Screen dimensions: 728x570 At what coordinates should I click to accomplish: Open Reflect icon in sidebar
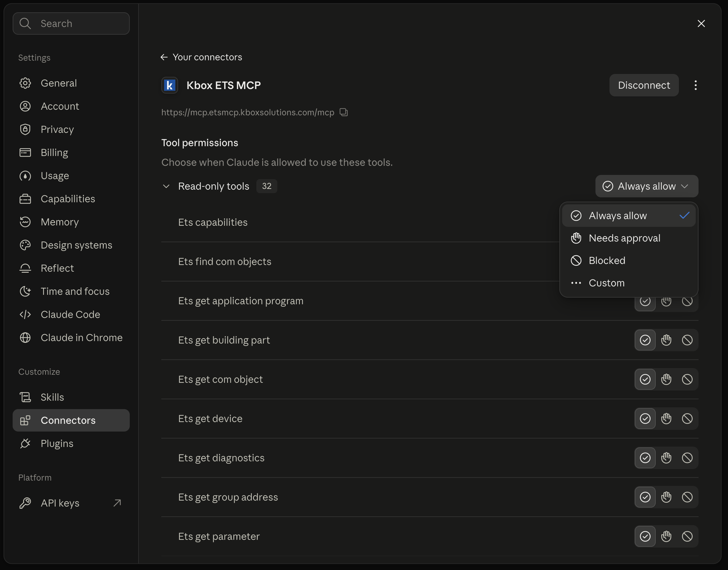pos(25,268)
